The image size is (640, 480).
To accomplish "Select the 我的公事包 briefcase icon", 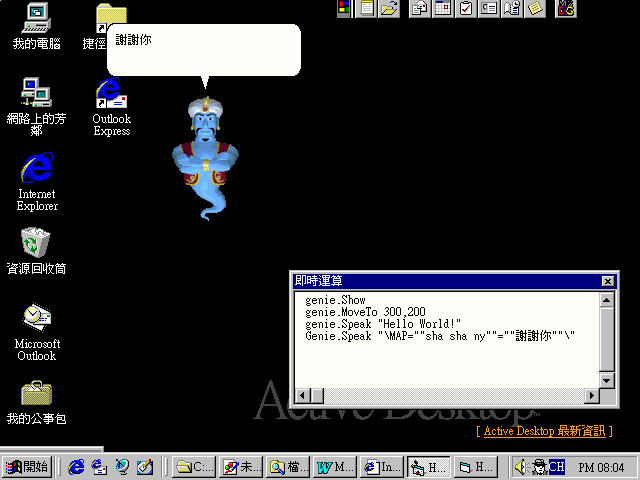I will coord(36,400).
